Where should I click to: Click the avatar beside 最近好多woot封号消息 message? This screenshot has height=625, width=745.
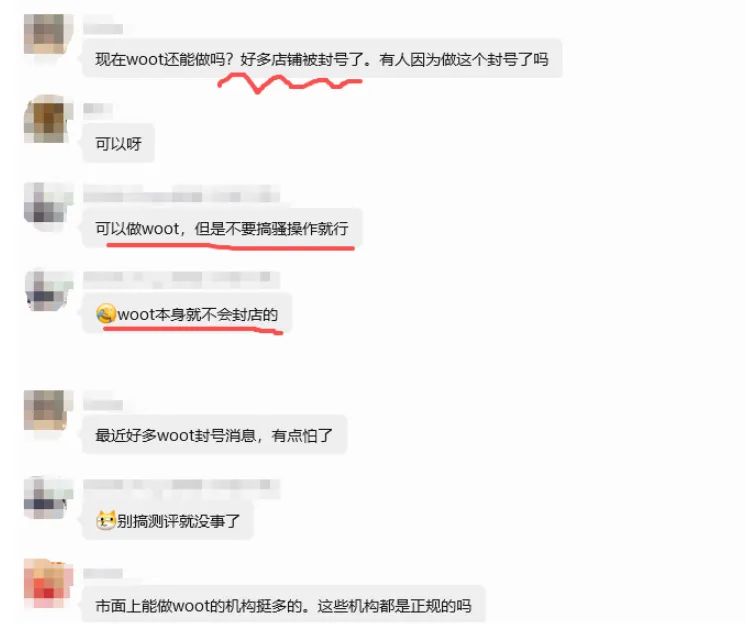pyautogui.click(x=48, y=410)
